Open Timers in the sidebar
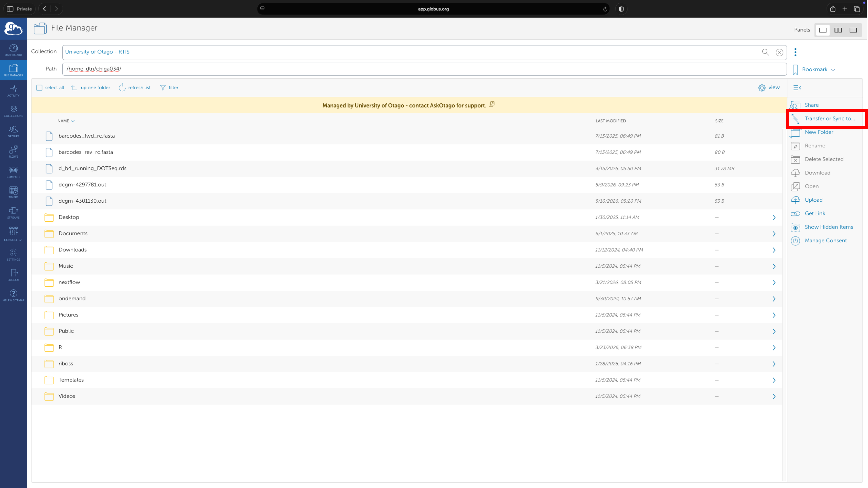The image size is (868, 488). click(14, 193)
